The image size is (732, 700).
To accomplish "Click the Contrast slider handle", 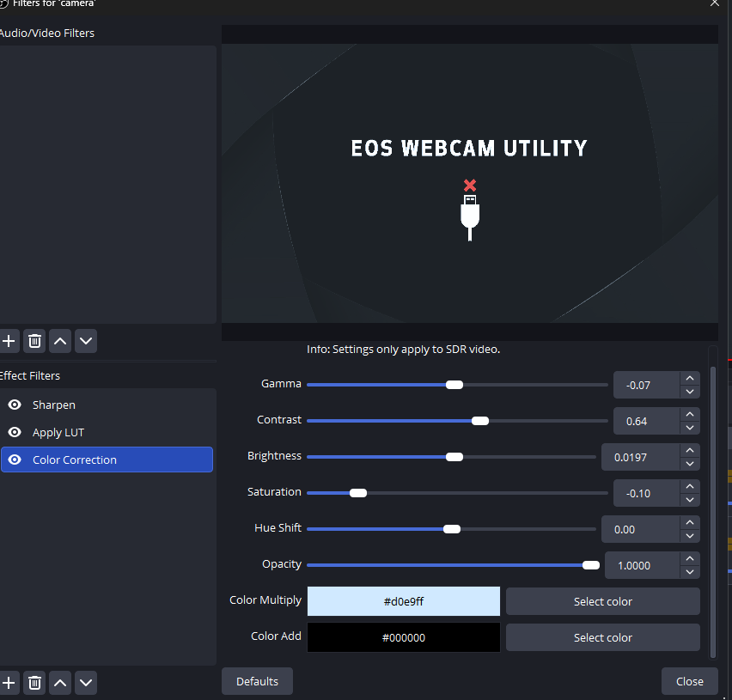I will [x=480, y=421].
